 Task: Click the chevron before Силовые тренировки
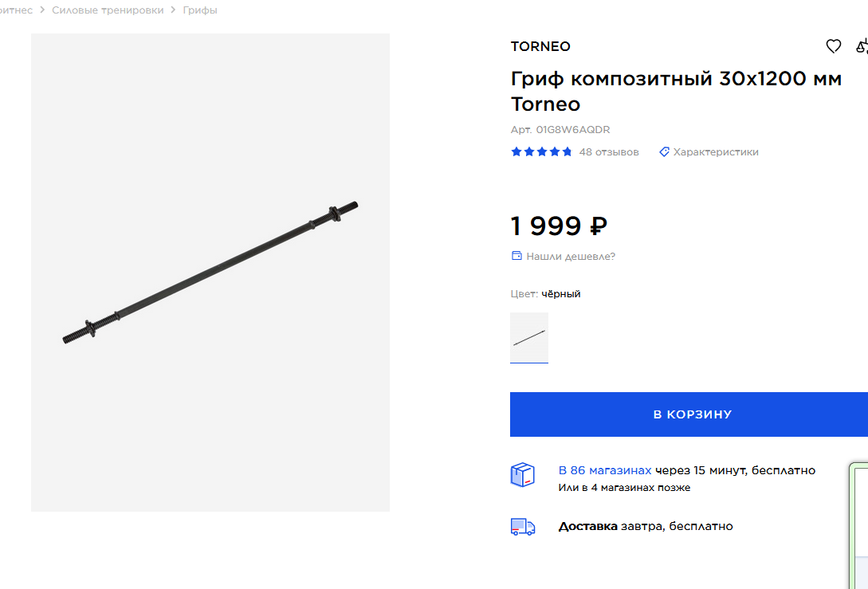tap(42, 10)
